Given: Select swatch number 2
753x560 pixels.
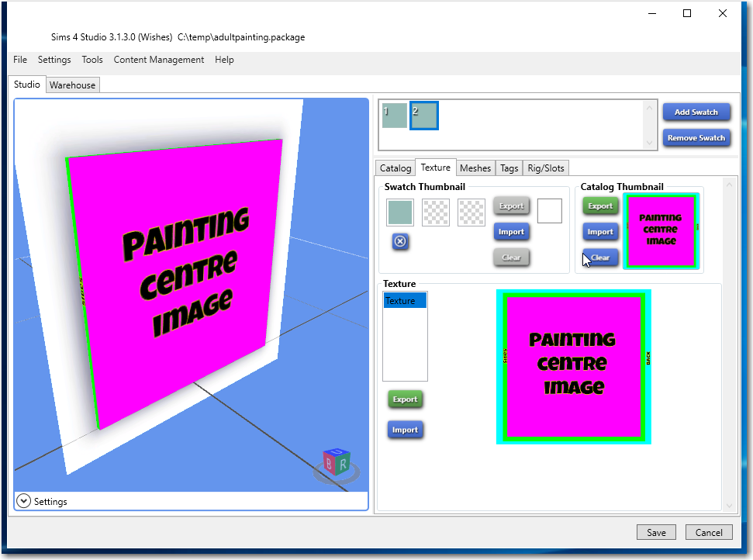Looking at the screenshot, I should (424, 116).
